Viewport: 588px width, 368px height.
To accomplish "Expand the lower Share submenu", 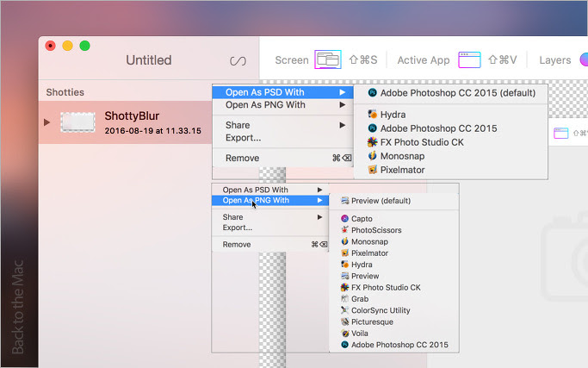I will (x=270, y=217).
